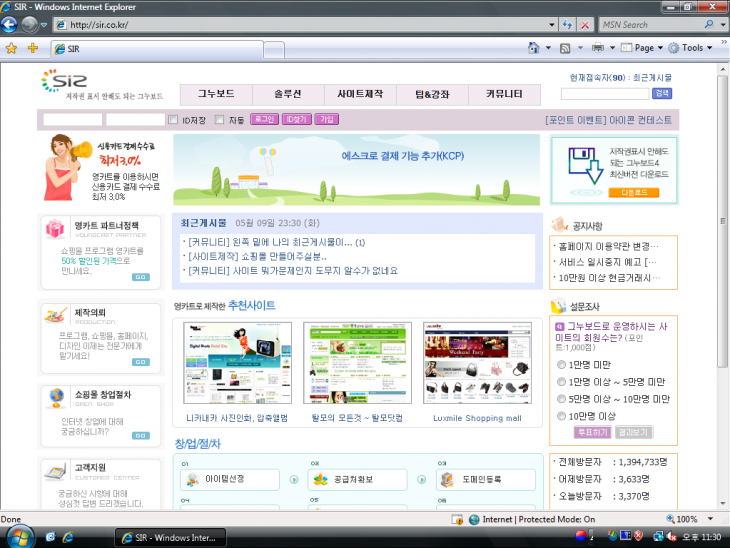The height and width of the screenshot is (548, 730).
Task: Click the Luxmile Shopping mall thumbnail
Action: [463, 361]
